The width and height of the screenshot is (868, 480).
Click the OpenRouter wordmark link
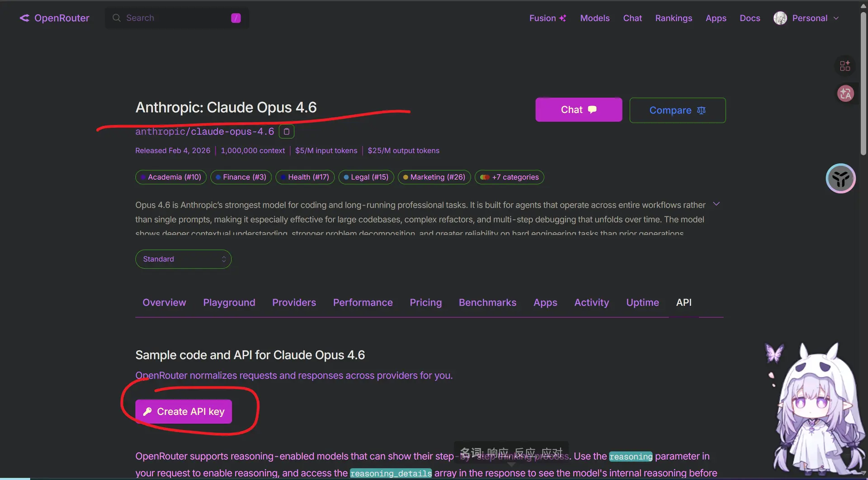[62, 18]
